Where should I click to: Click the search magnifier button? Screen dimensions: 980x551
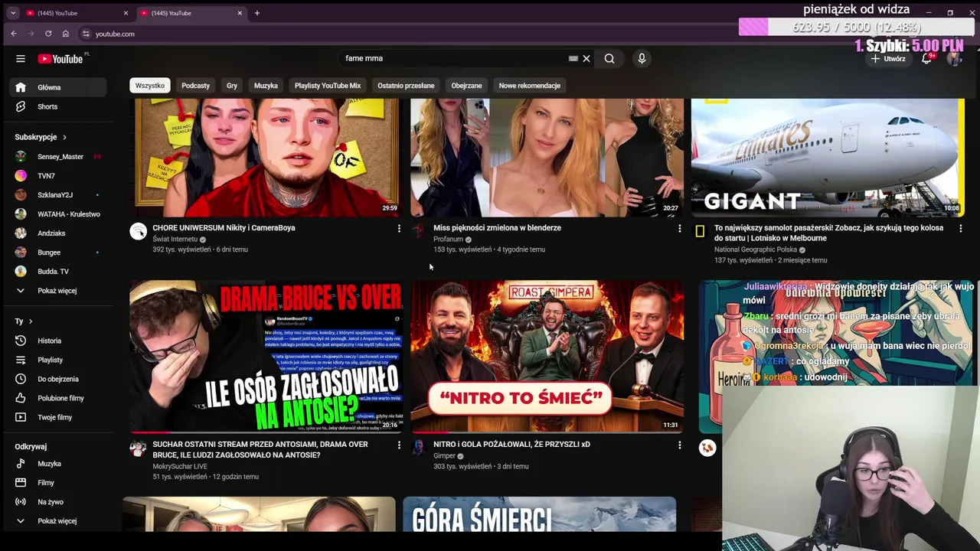click(x=609, y=58)
